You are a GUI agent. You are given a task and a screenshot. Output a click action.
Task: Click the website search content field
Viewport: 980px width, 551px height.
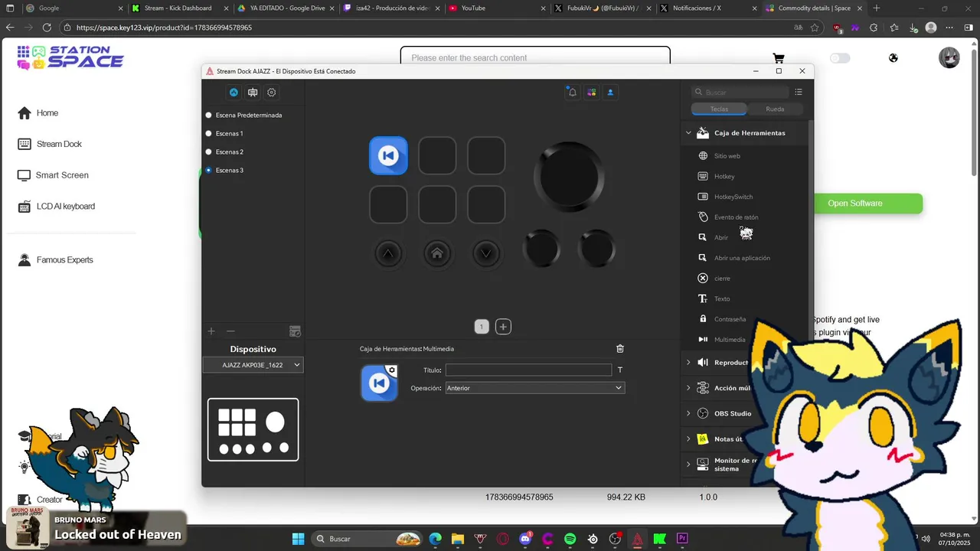click(535, 57)
